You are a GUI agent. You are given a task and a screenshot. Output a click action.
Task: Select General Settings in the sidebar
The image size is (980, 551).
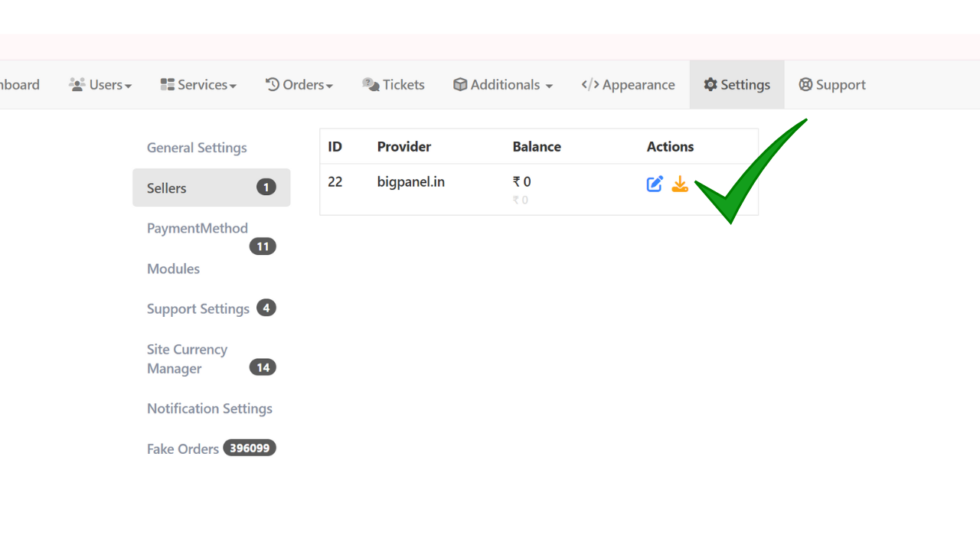point(197,148)
